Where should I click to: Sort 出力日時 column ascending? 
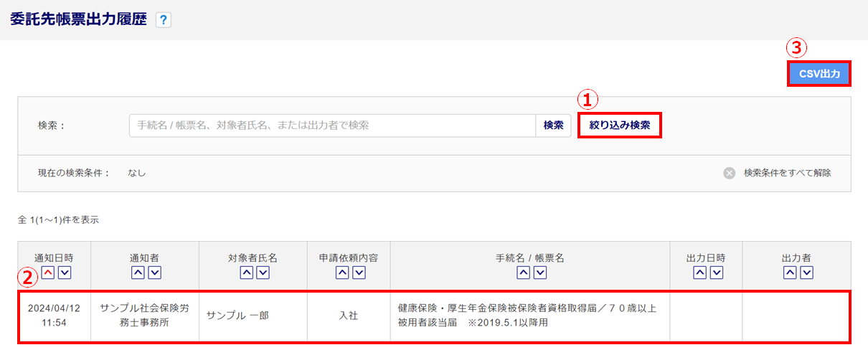click(x=699, y=273)
